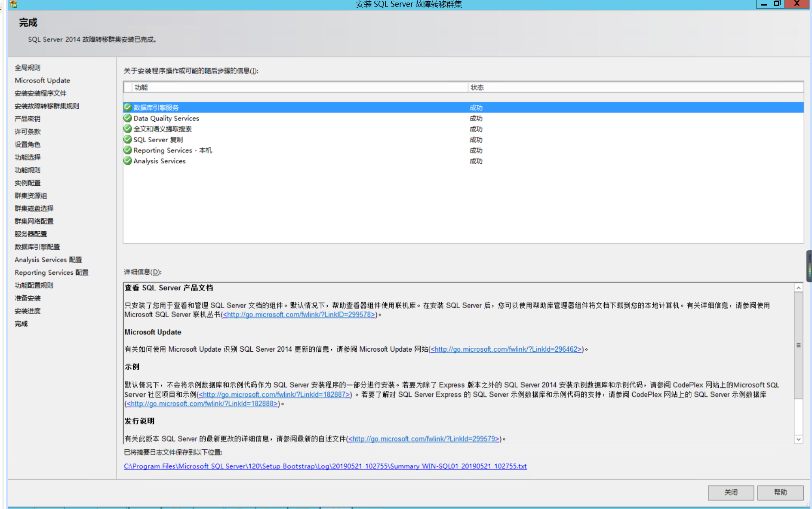Viewport: 812px width, 509px height.
Task: Open the LinkId=182887 samples link
Action: 274,395
